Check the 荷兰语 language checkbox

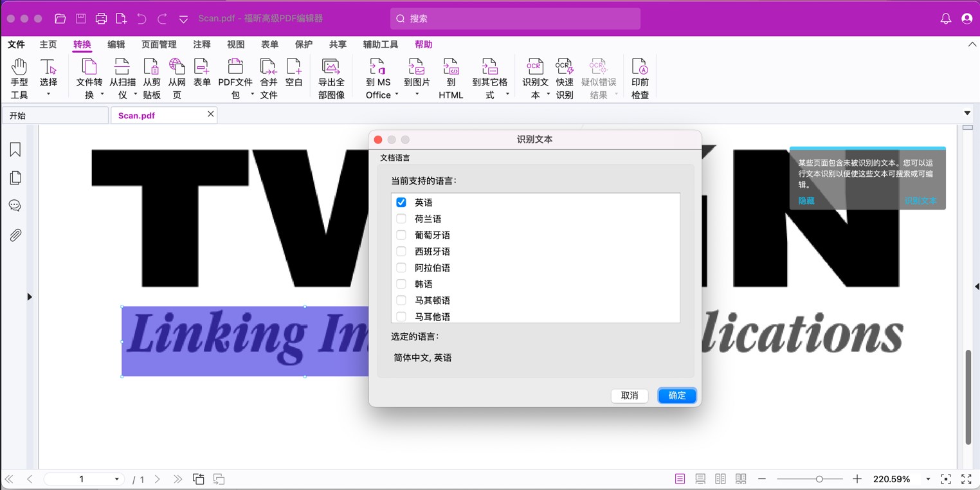coord(401,219)
